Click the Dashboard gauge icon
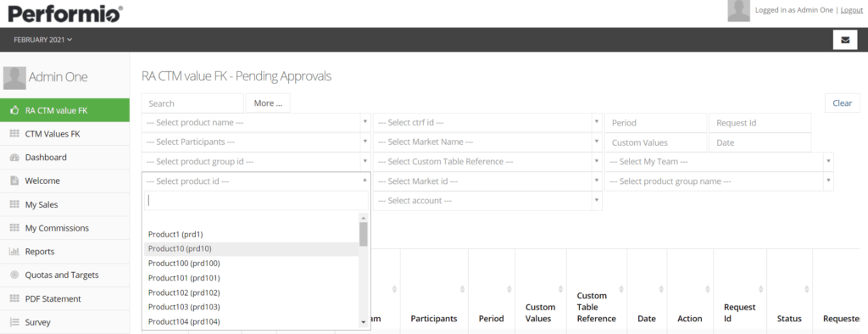The height and width of the screenshot is (334, 868). (x=15, y=158)
